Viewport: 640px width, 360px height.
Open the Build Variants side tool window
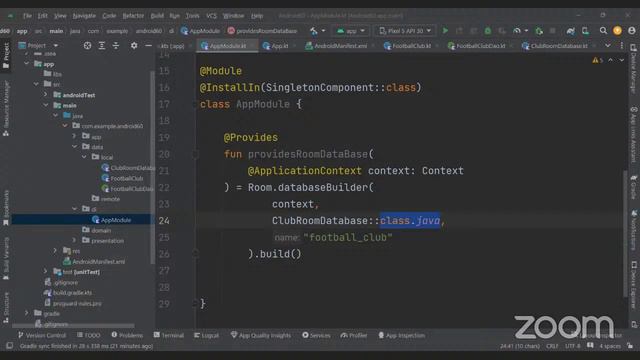point(6,260)
